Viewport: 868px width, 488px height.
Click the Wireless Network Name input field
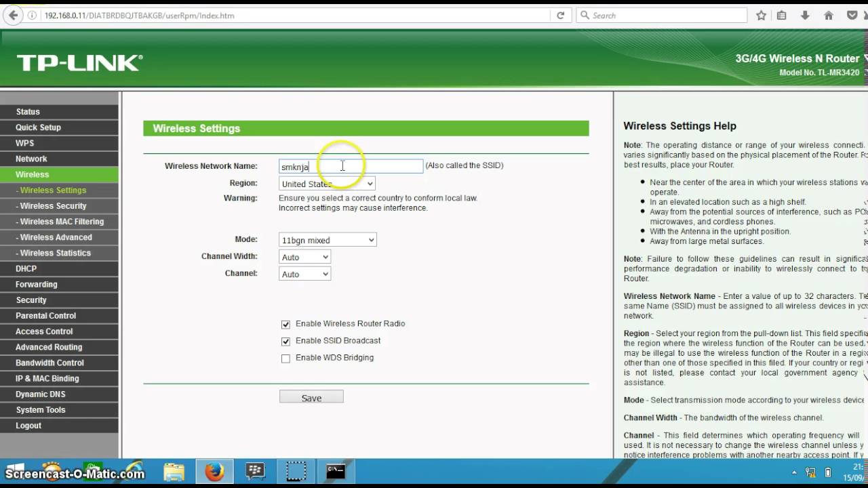click(351, 166)
